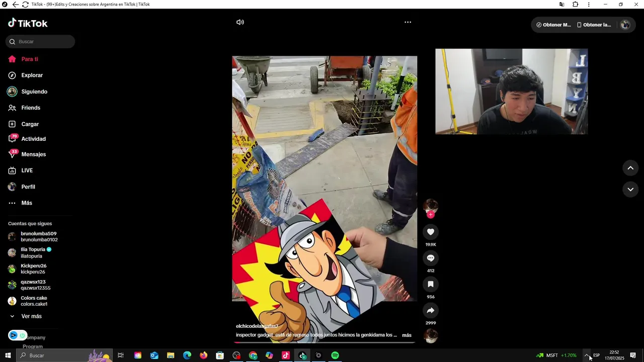Open followed account brunolumba509
644x362 pixels.
click(33, 237)
